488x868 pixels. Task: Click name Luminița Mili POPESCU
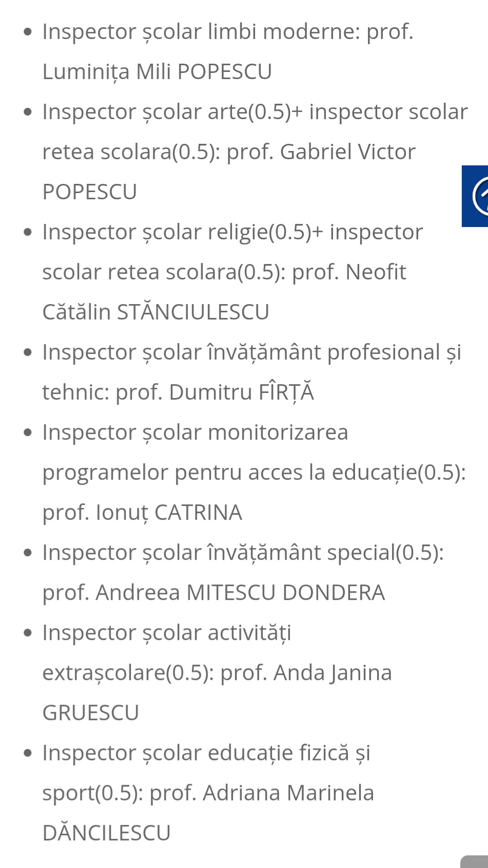[x=157, y=72]
